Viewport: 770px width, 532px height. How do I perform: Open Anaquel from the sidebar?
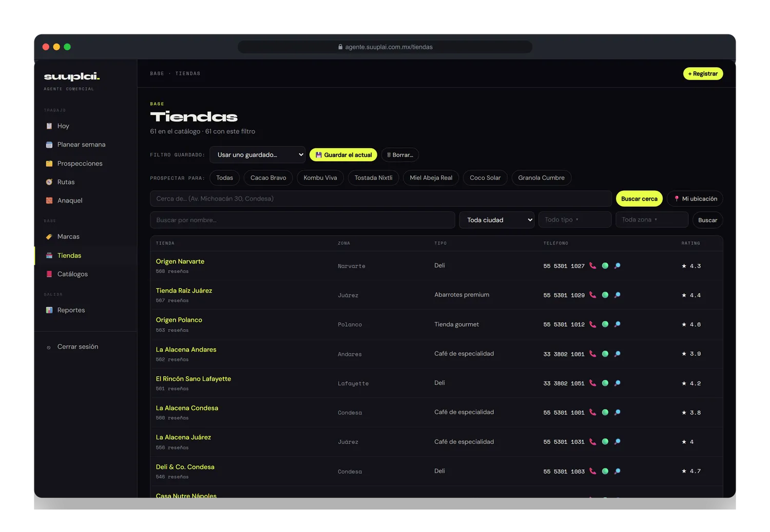pos(70,201)
